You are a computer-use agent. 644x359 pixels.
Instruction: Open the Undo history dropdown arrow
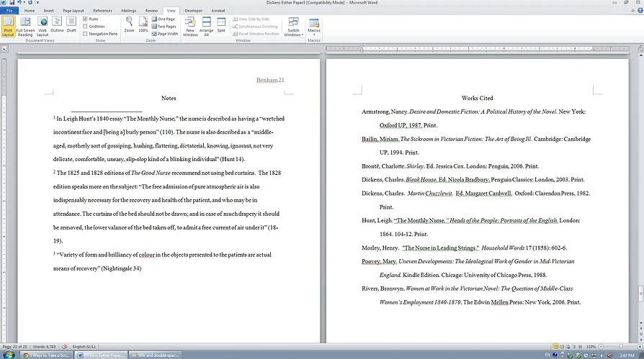(24, 2)
